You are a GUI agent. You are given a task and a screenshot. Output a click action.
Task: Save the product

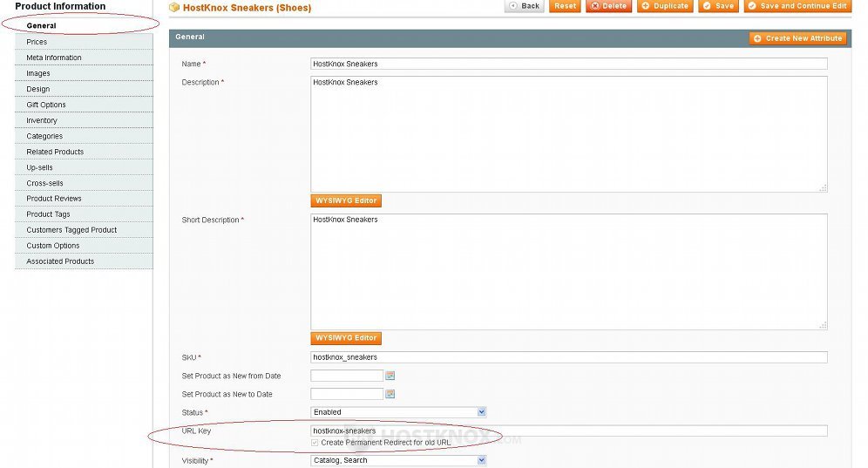(718, 5)
